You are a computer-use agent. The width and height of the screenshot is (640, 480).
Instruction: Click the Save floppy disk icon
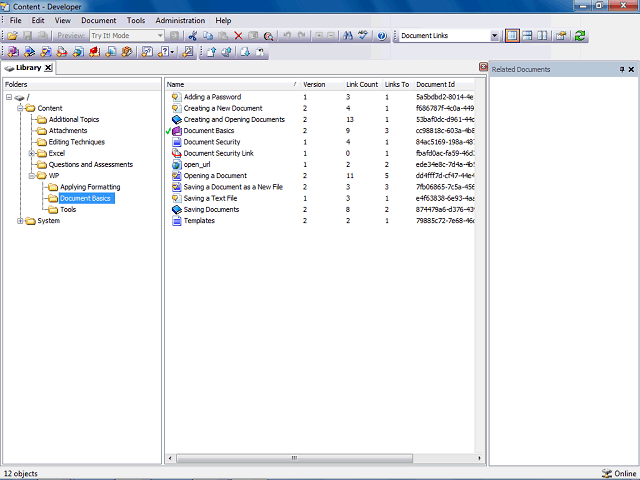pos(27,36)
